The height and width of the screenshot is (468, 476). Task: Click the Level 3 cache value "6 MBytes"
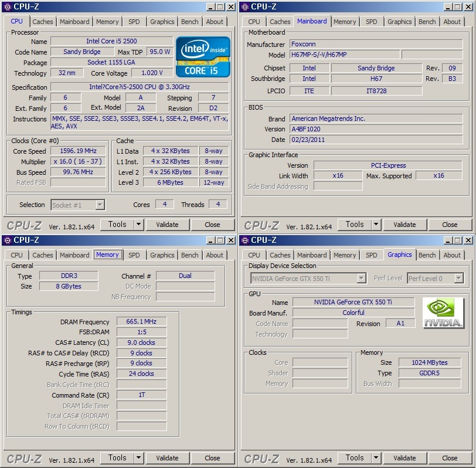pyautogui.click(x=171, y=182)
